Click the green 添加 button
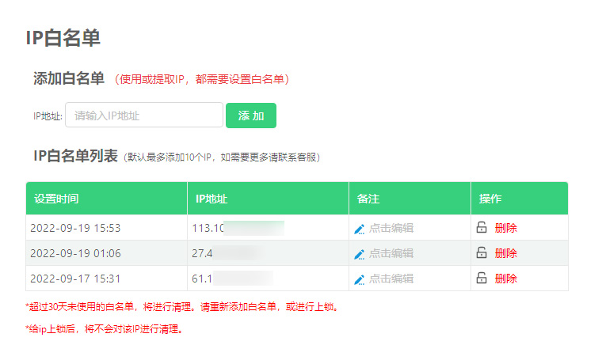This screenshot has height=364, width=602. pos(251,116)
